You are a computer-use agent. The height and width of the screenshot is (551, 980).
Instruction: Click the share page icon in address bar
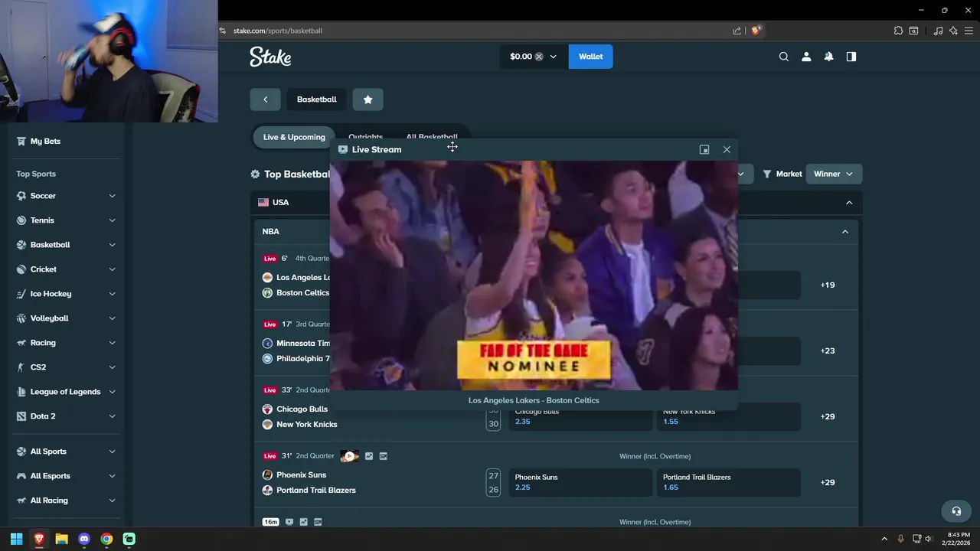(x=737, y=31)
